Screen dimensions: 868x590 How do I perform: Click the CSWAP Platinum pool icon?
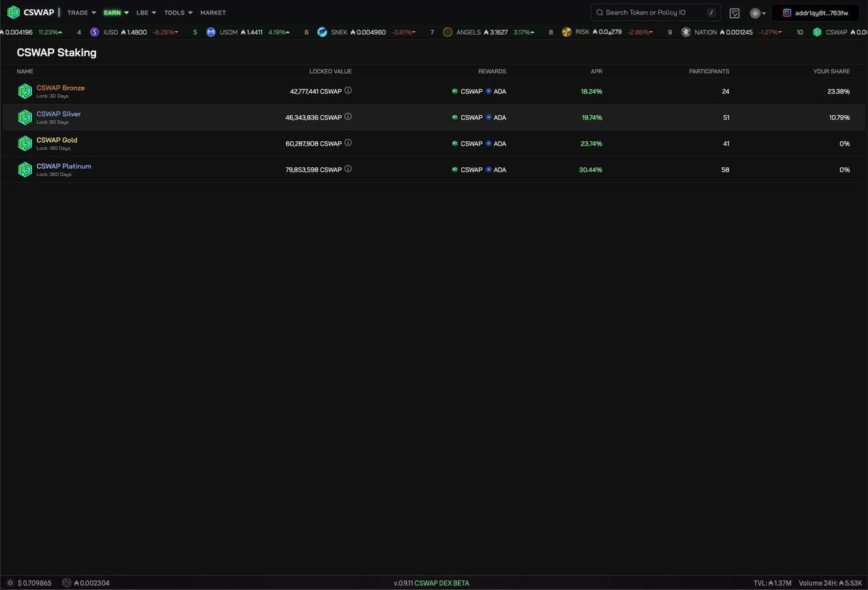click(25, 169)
